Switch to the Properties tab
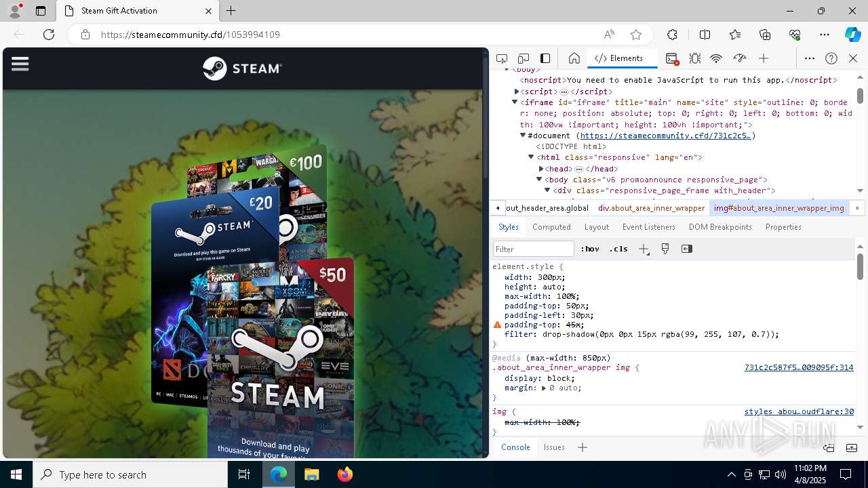Viewport: 868px width, 488px height. (783, 227)
